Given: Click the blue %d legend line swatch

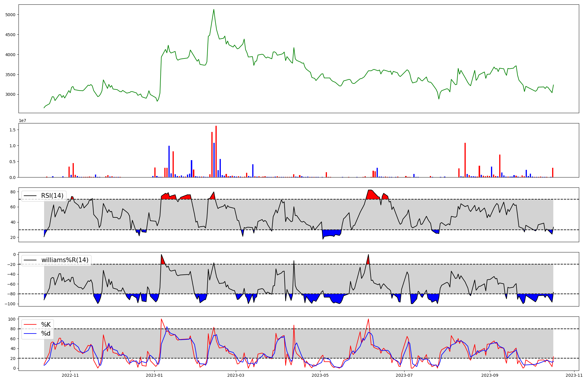Looking at the screenshot, I should coord(30,334).
